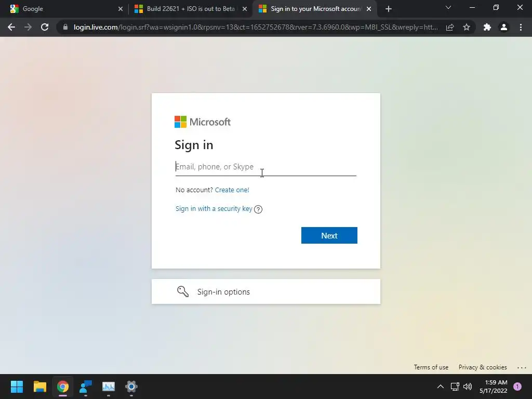Screen dimensions: 532x399
Task: Click the Create one! link
Action: click(x=232, y=190)
